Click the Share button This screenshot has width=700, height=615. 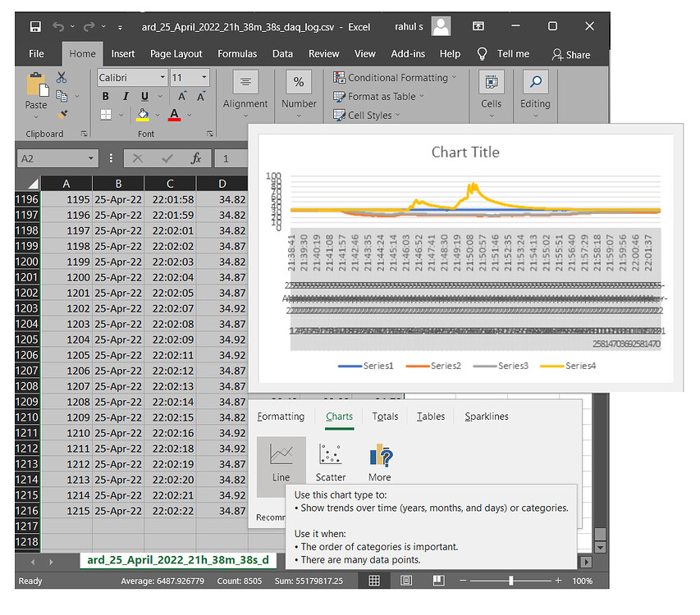571,54
